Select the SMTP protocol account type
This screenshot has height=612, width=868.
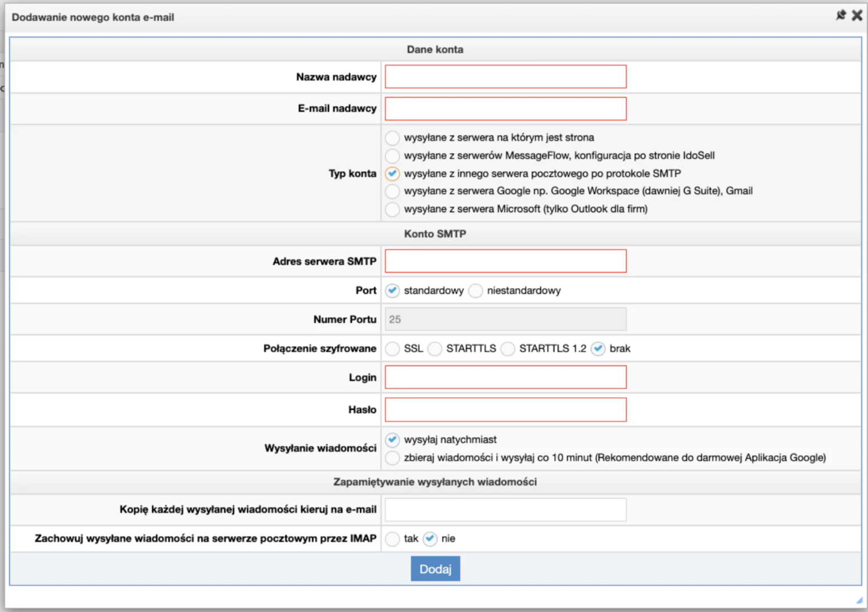tap(393, 173)
